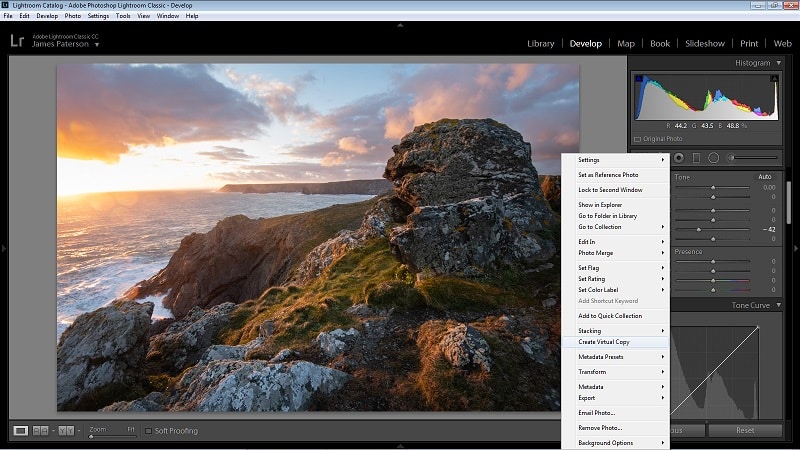Open Reference view options dropdown
The image size is (800, 450).
point(53,431)
